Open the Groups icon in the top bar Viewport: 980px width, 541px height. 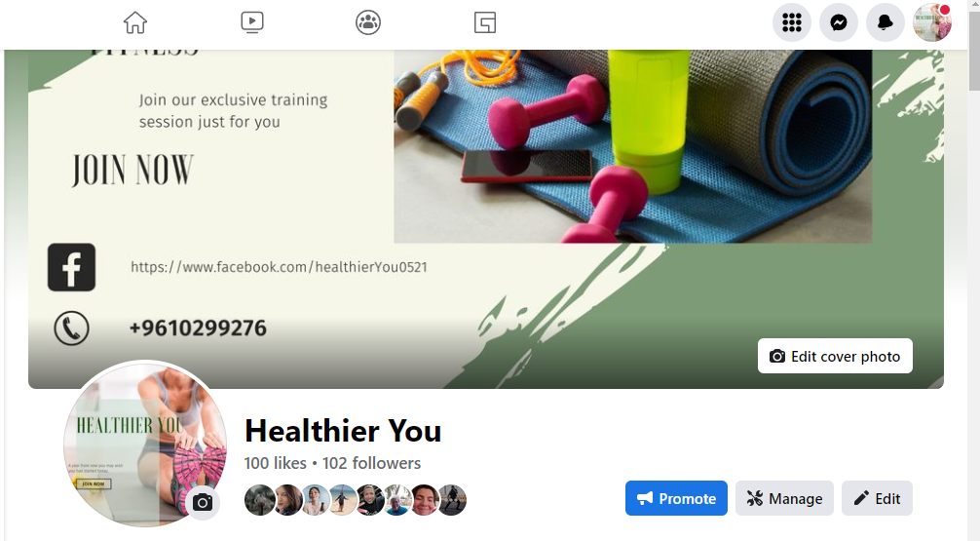tap(368, 22)
